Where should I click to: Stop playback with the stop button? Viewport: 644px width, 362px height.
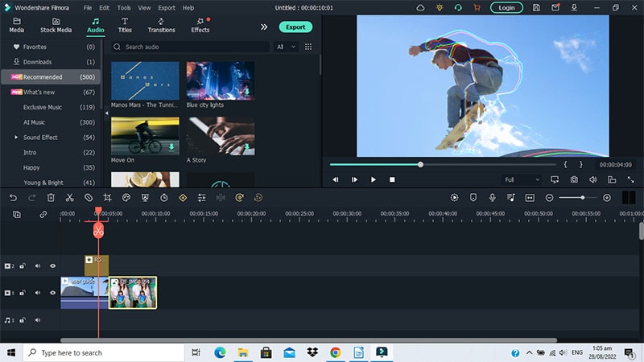[392, 179]
